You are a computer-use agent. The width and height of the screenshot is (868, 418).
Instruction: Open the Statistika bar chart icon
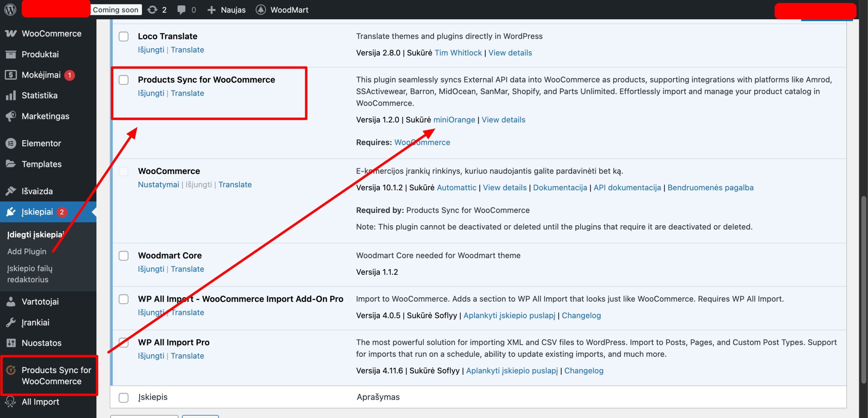[11, 96]
